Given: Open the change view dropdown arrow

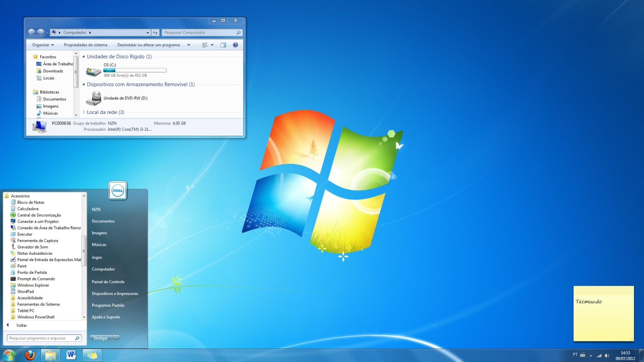Looking at the screenshot, I should click(x=212, y=44).
